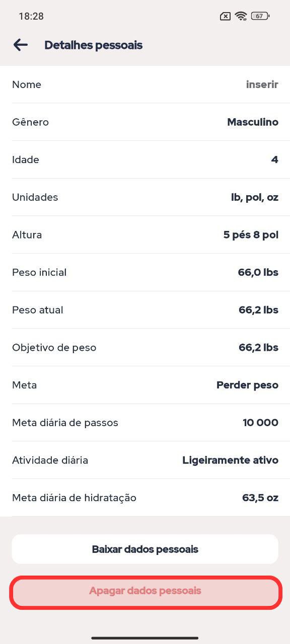Change Meta from Perder peso
This screenshot has width=290, height=644.
pos(145,385)
